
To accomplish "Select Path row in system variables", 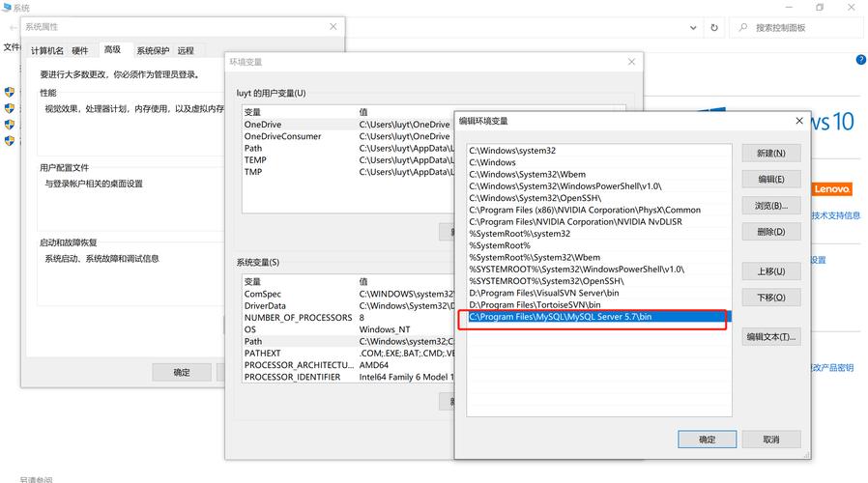I will [348, 341].
